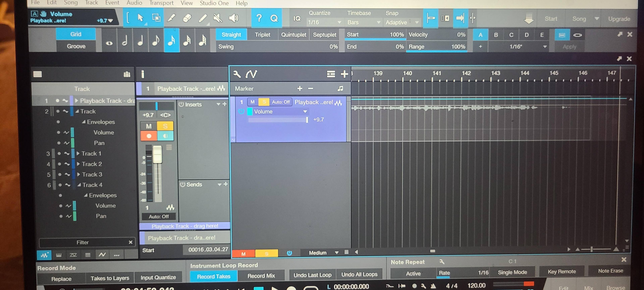Click the Start position field in inspector
The height and width of the screenshot is (290, 644).
point(207,250)
